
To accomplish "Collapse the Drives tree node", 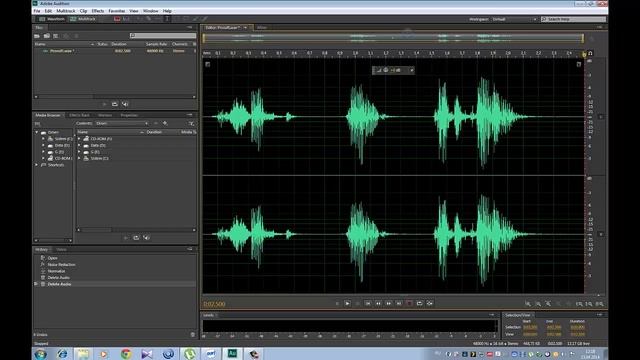I will coord(37,132).
